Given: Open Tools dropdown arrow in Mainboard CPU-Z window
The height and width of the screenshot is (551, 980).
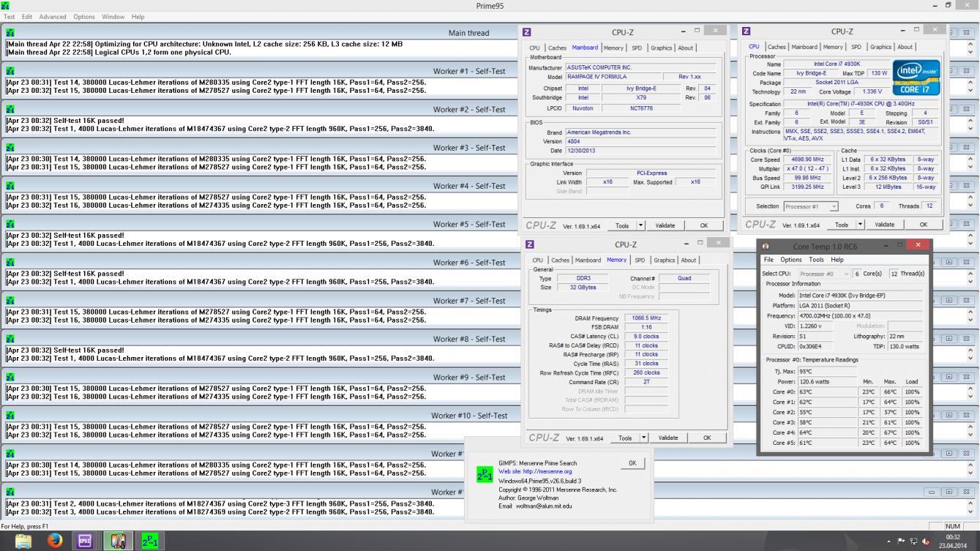Looking at the screenshot, I should (641, 225).
